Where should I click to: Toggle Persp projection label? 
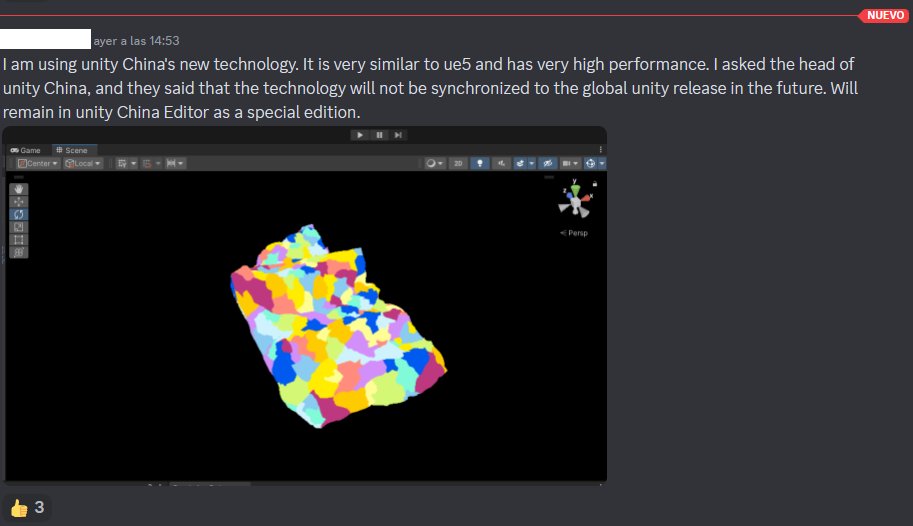pos(574,233)
